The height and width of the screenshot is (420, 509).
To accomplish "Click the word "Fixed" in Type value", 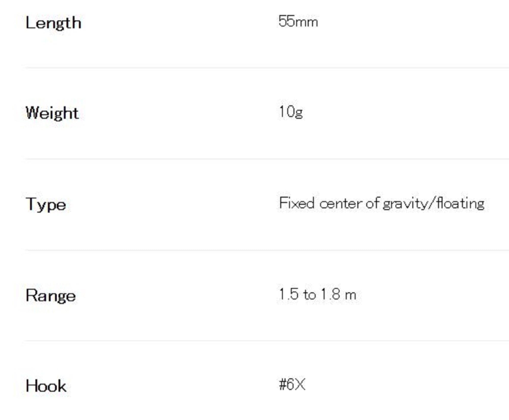I will click(x=296, y=203).
